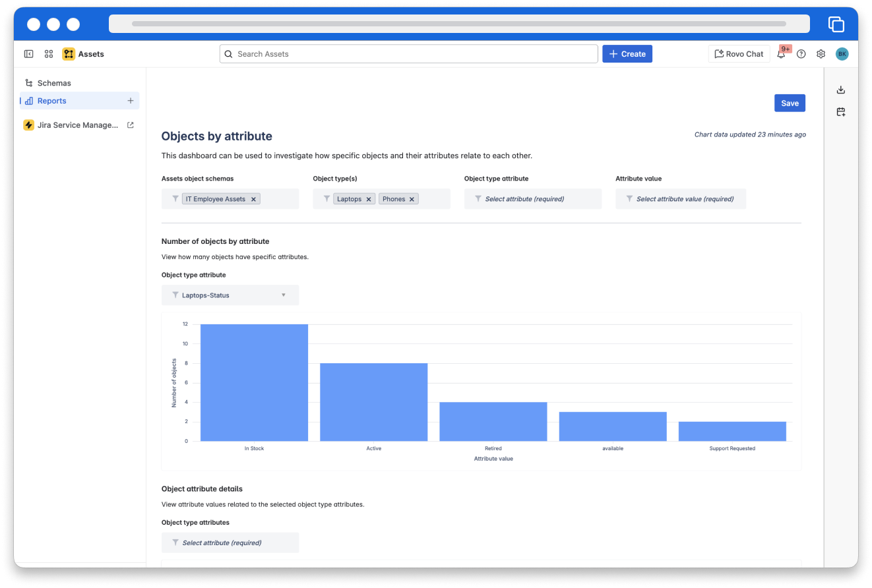
Task: Click the Reports chart icon
Action: coord(29,101)
